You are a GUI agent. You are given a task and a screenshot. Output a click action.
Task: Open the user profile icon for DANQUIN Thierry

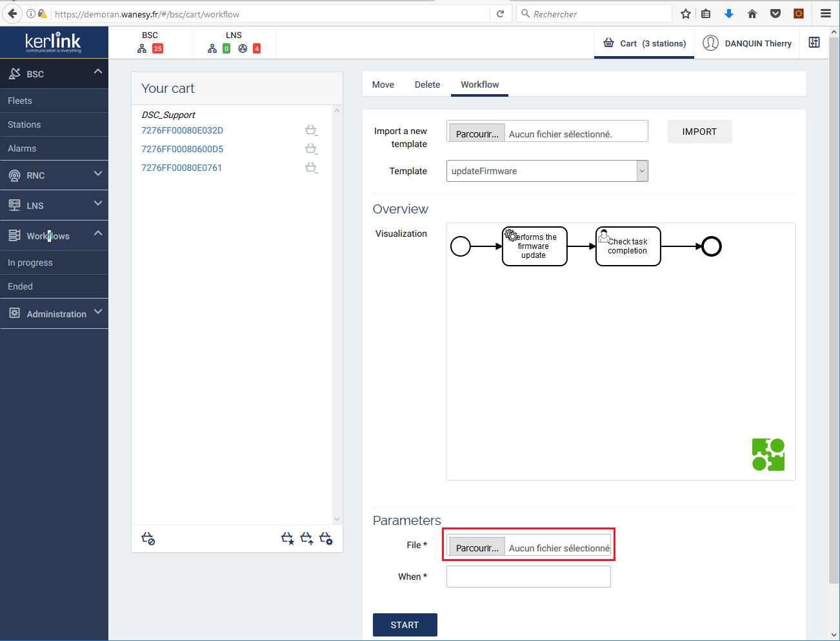(x=710, y=43)
